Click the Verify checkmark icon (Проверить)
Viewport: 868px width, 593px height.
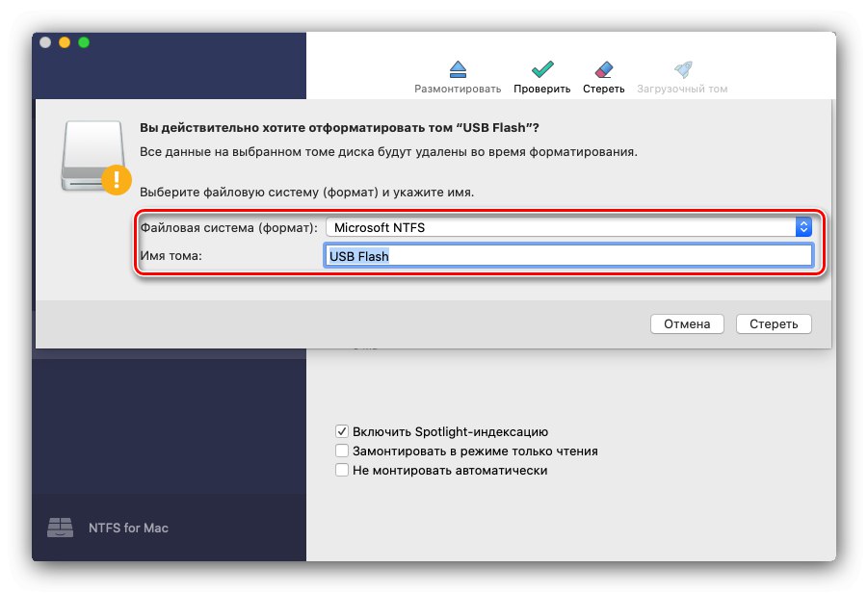coord(542,69)
